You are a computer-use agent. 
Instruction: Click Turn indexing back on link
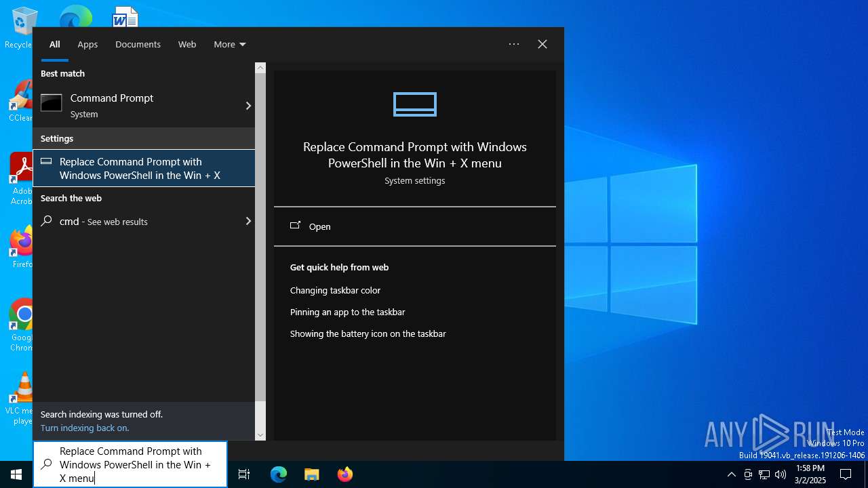(x=85, y=428)
